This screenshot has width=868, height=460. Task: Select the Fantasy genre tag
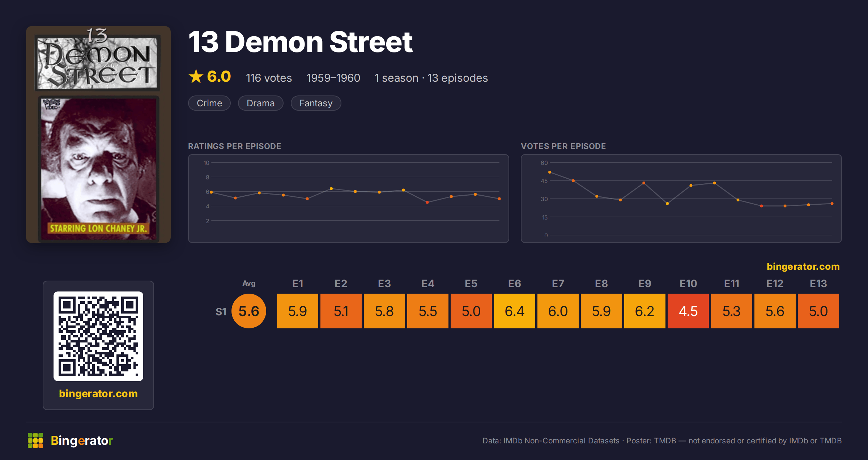pyautogui.click(x=316, y=103)
